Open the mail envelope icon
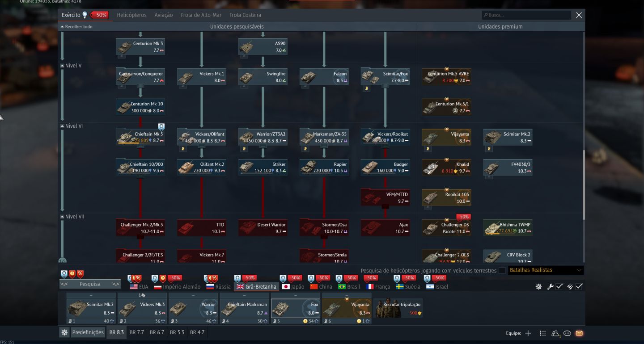 coord(579,333)
